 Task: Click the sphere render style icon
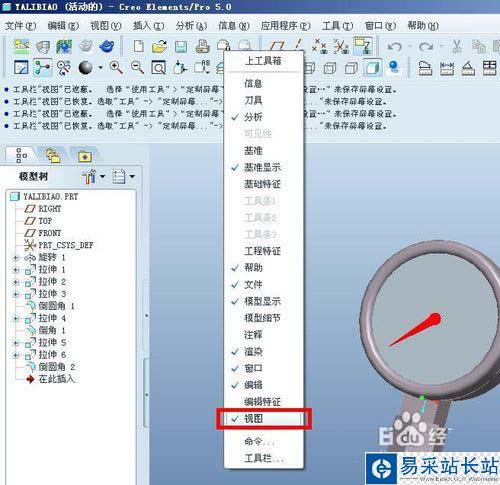pos(86,68)
